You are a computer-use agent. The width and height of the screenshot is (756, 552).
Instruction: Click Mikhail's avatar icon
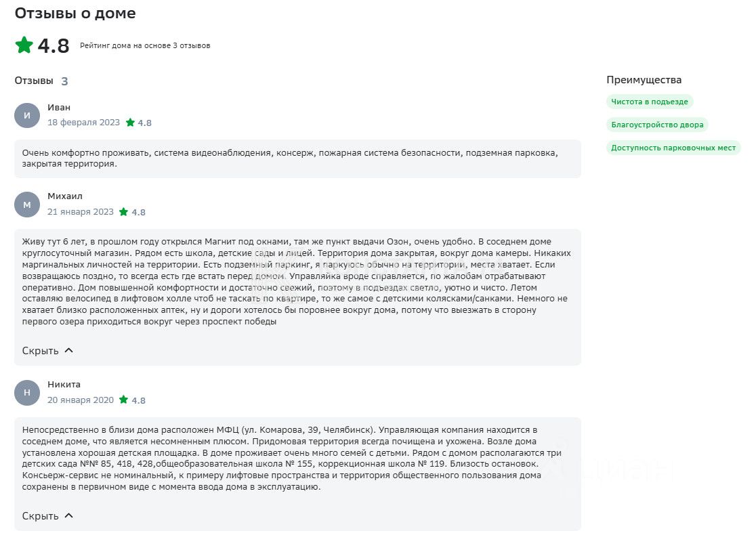[27, 205]
